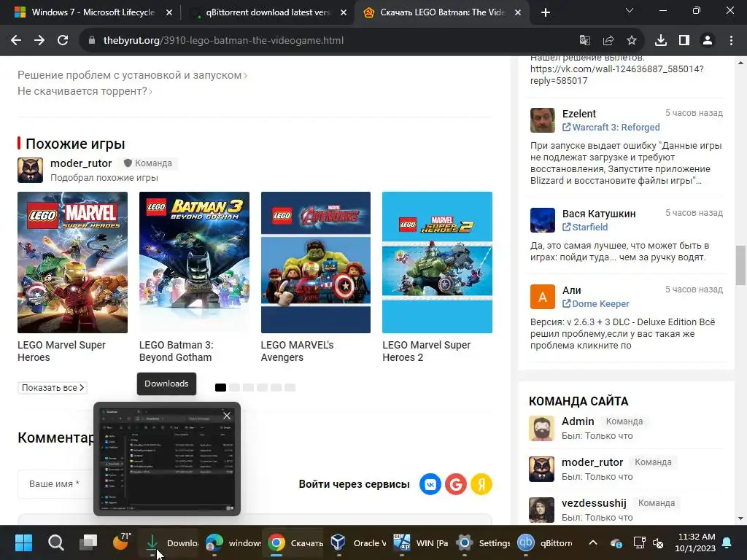Open the Downloads window preview thumbnail
Image resolution: width=747 pixels, height=560 pixels.
167,459
